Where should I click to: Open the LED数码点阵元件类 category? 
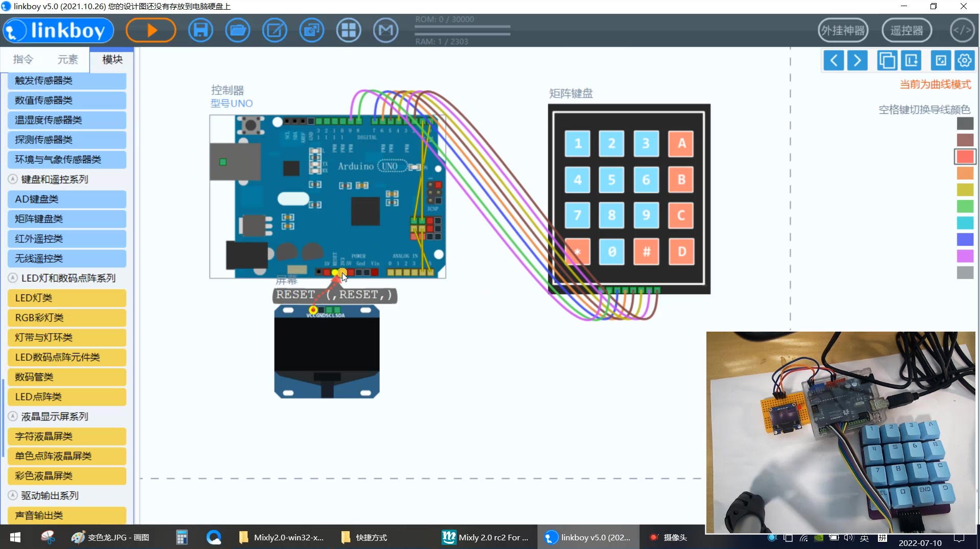click(67, 358)
